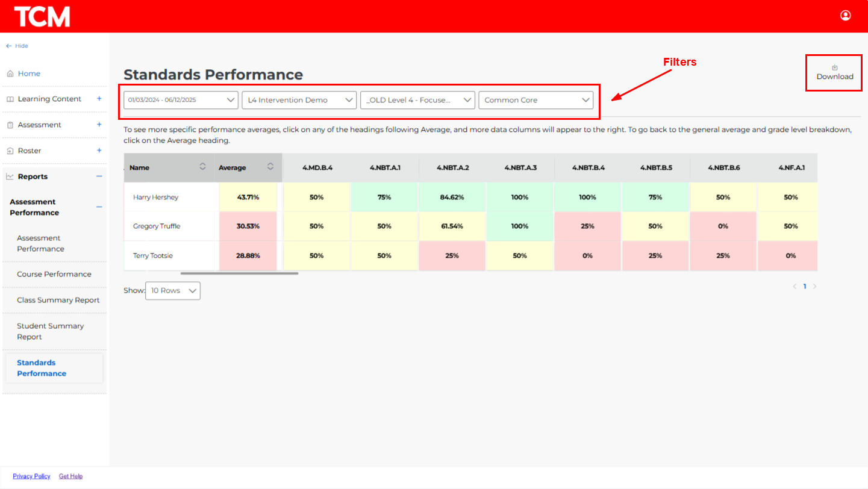This screenshot has height=489, width=868.
Task: Click the Get Help link
Action: [70, 476]
